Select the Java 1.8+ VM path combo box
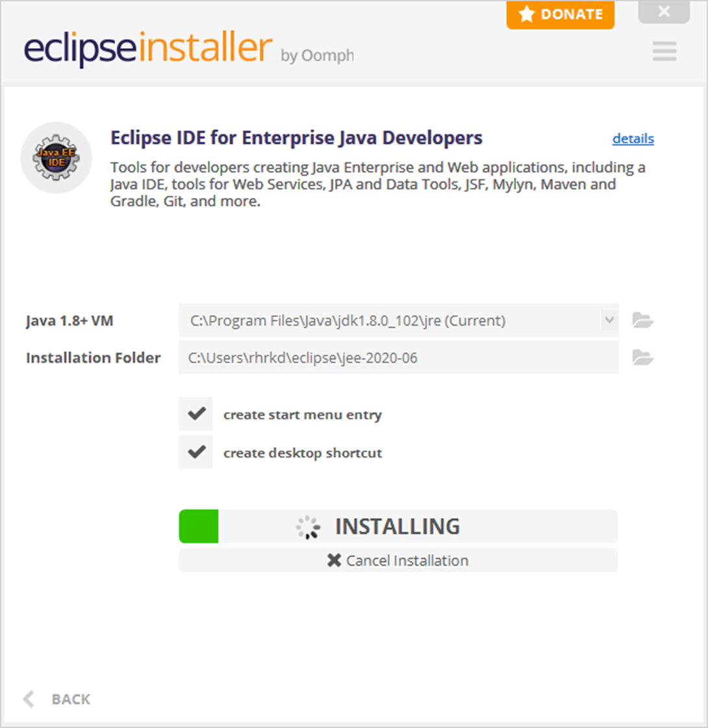The height and width of the screenshot is (728, 708). pyautogui.click(x=399, y=320)
